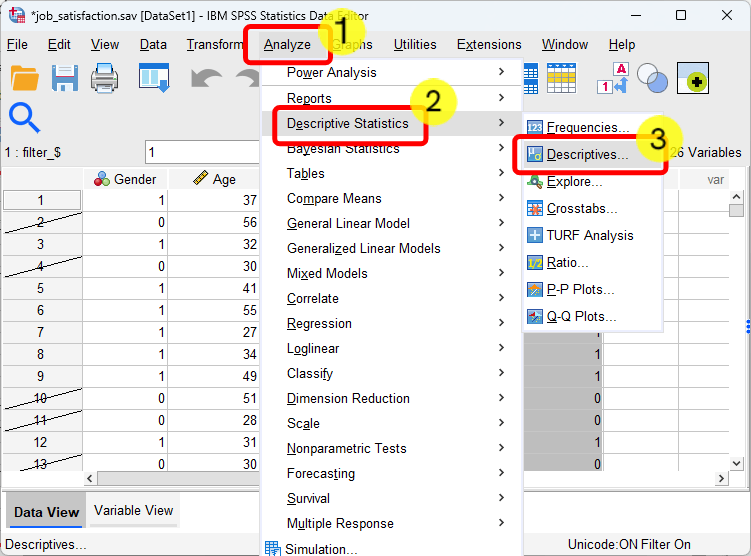Screen dimensions: 751x556
Task: Select the Mixed Models menu entry
Action: tap(392, 273)
